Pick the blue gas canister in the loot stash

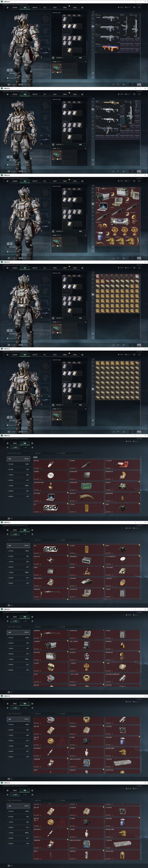click(x=100, y=236)
